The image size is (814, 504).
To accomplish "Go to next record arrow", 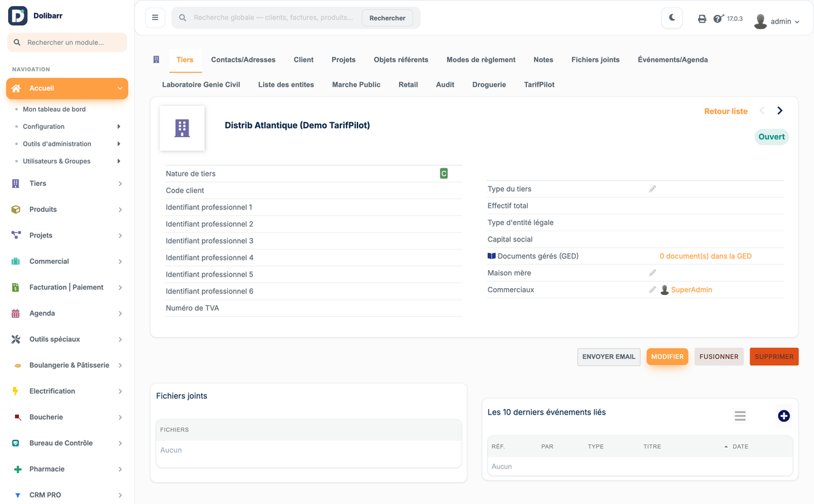I will pyautogui.click(x=780, y=111).
